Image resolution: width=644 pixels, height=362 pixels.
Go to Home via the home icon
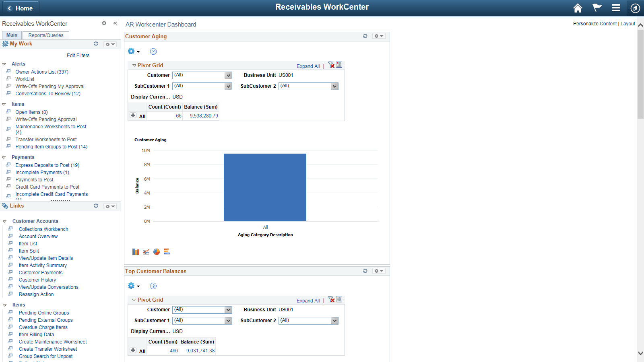(578, 8)
